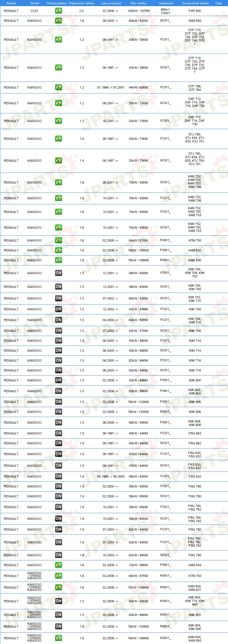
Task: Click diesel ON icon in the F9Q 780 KC0/1_ row
Action: [58, 496]
